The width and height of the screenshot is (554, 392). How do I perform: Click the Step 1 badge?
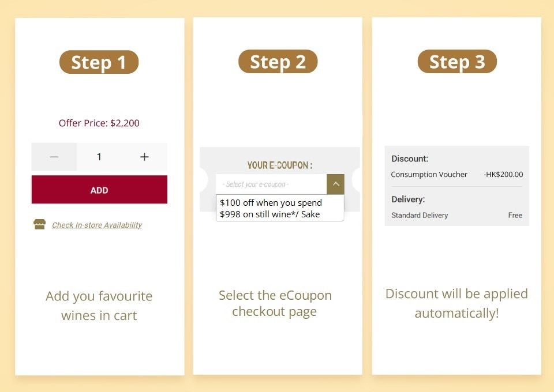tap(99, 62)
